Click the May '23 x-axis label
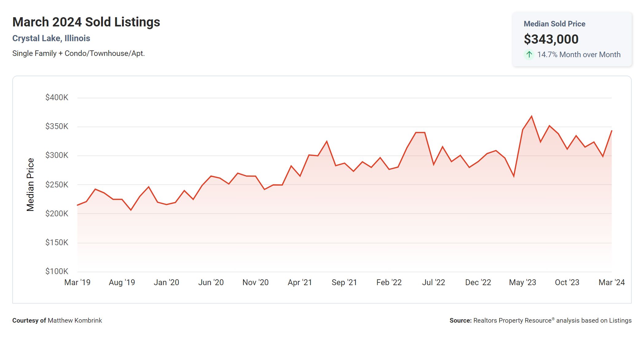The width and height of the screenshot is (644, 338). 522,282
